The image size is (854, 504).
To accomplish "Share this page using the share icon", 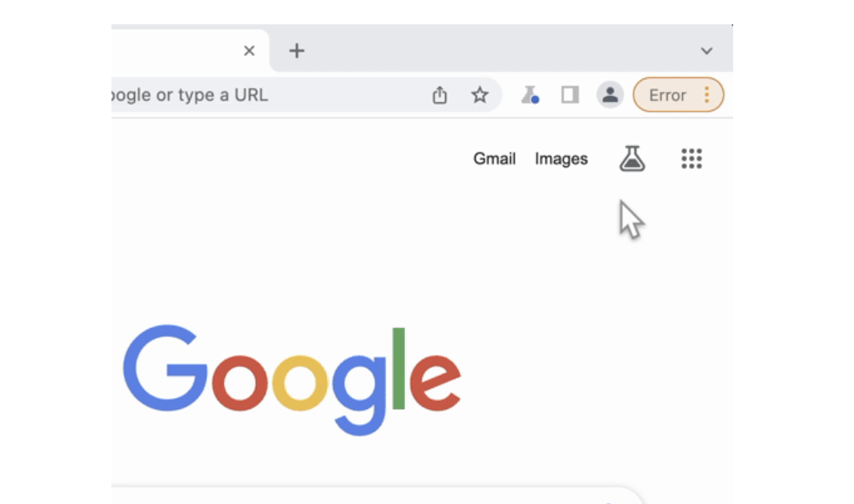I will click(x=440, y=95).
